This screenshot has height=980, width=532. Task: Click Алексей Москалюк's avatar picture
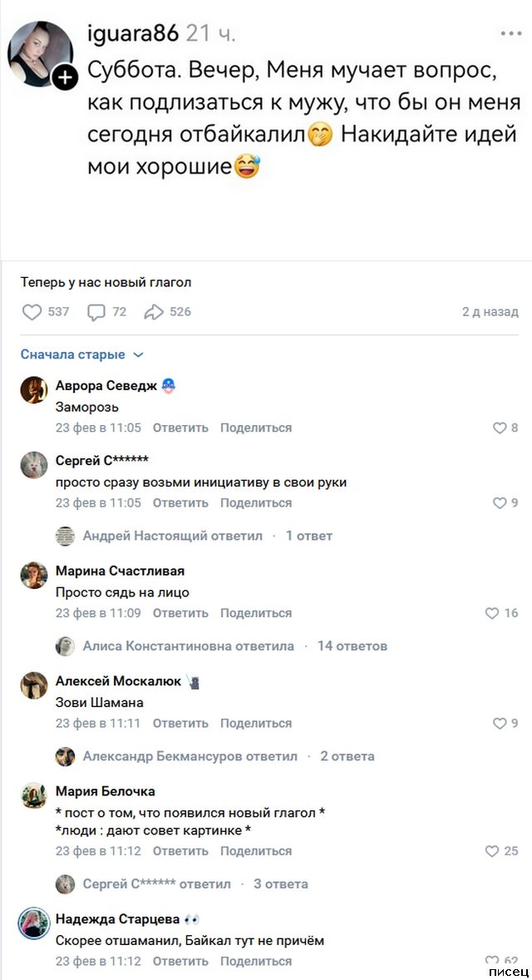pyautogui.click(x=33, y=686)
